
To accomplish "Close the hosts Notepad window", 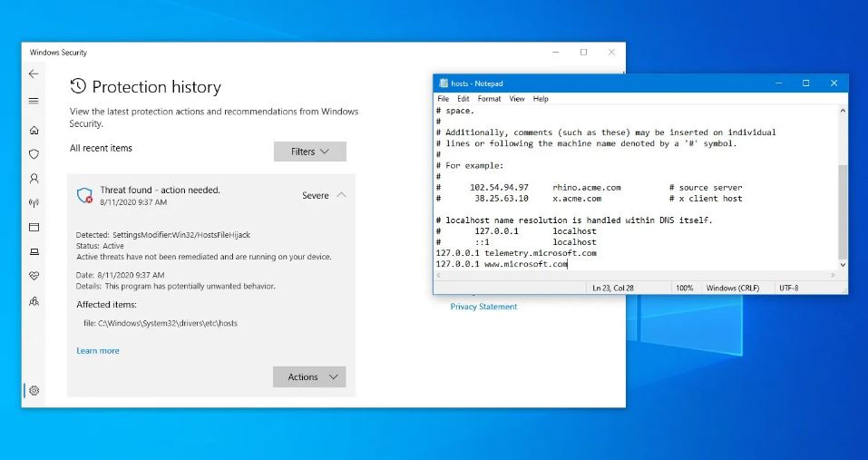I will tap(834, 83).
